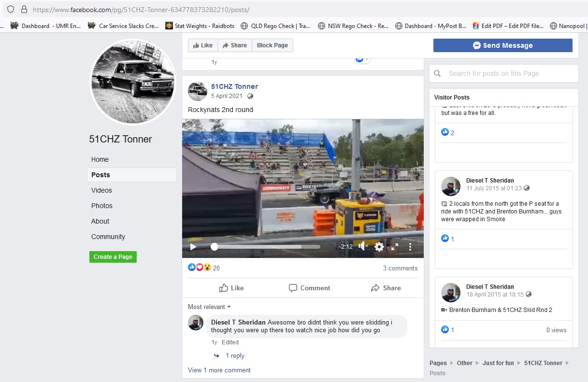Open 11 July 2015 at 01:23 timestamp

[x=494, y=188]
